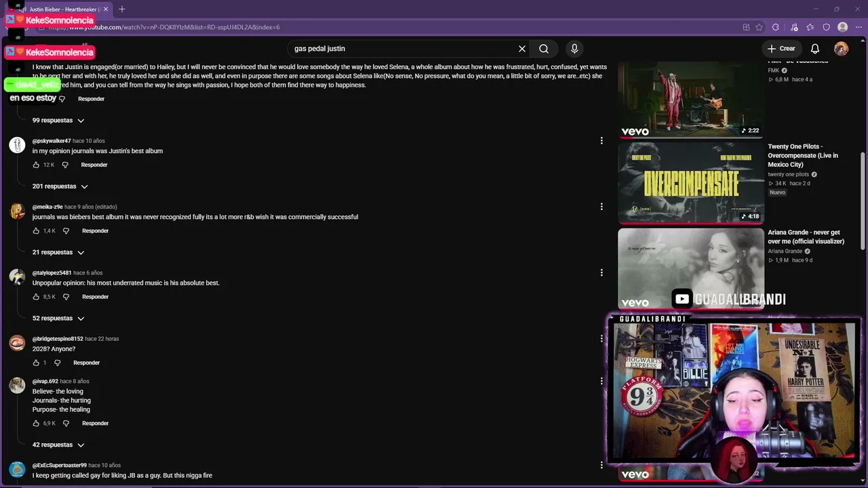Open the browser media control icon
868x488 pixels.
794,27
